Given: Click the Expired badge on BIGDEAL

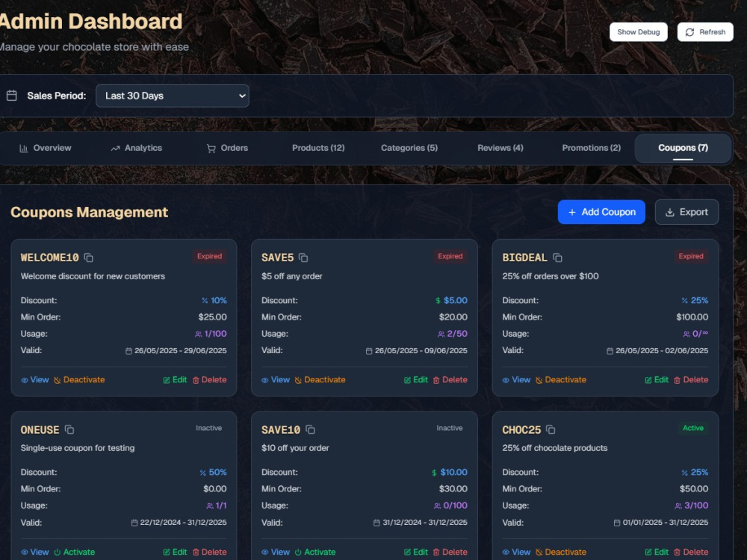Looking at the screenshot, I should tap(691, 256).
